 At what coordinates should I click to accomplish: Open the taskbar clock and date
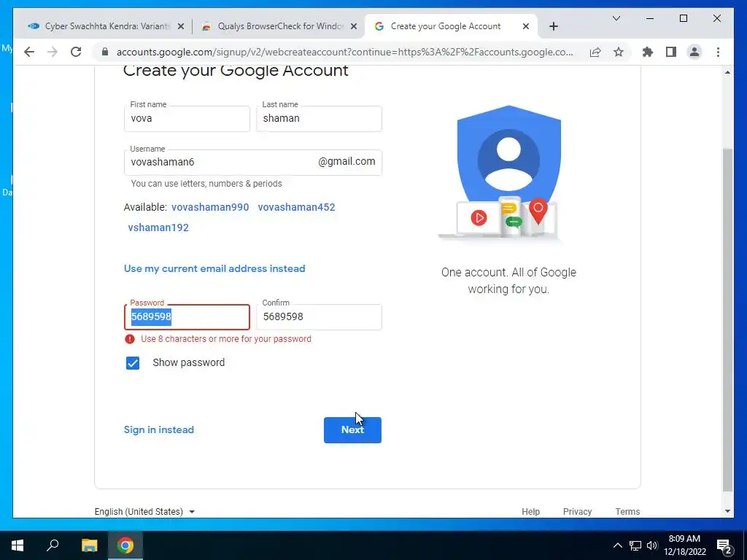coord(684,545)
